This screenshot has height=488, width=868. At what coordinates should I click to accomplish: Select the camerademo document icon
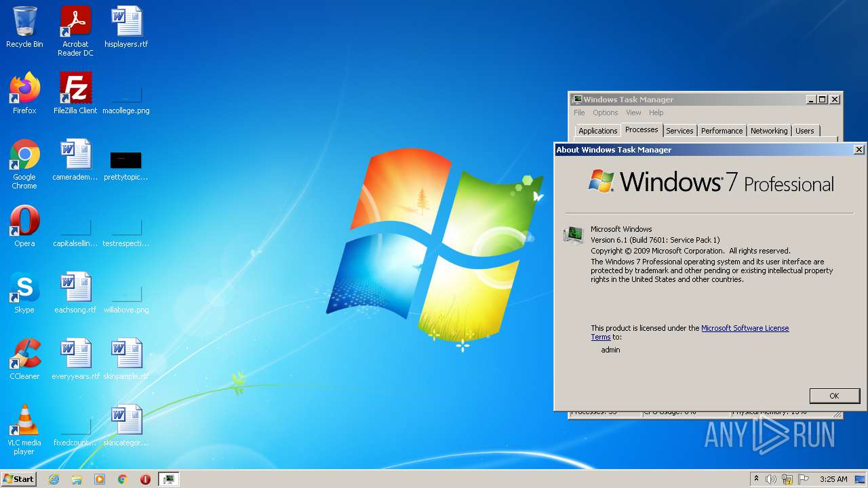(75, 160)
